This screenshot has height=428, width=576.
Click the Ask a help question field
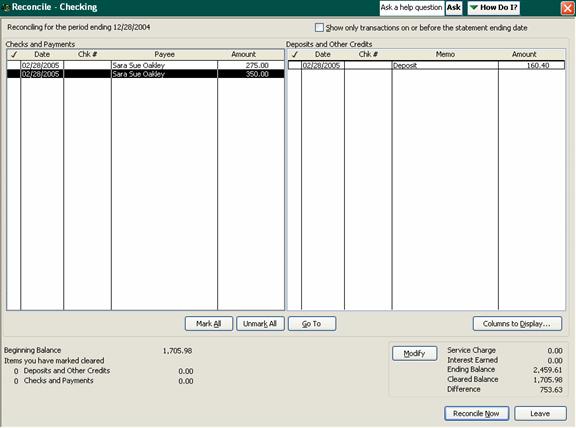point(411,8)
